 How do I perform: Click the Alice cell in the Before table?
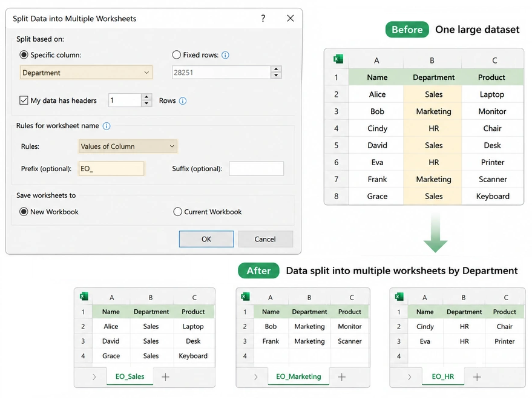pos(377,94)
